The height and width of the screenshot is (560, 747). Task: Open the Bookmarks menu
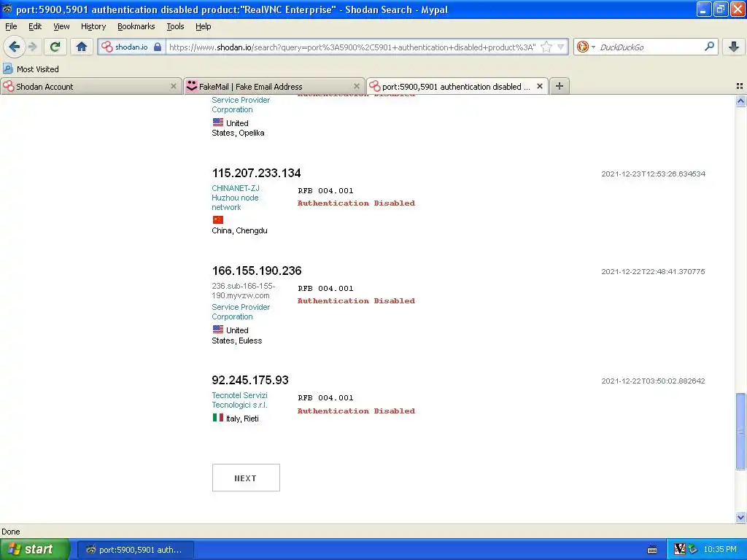pyautogui.click(x=136, y=26)
